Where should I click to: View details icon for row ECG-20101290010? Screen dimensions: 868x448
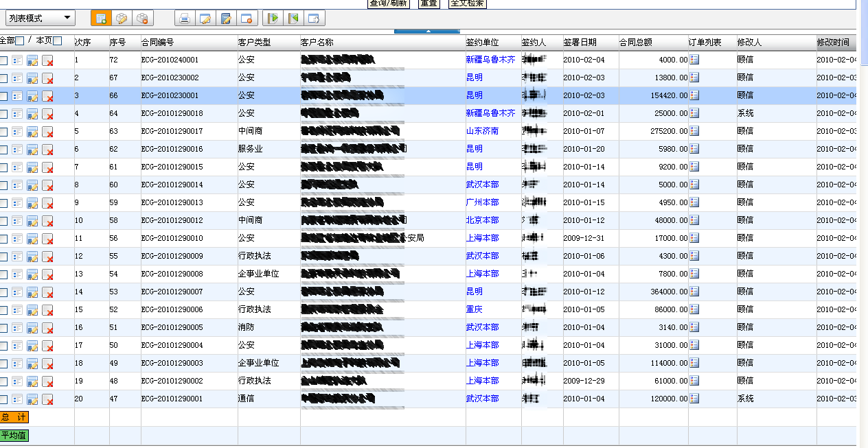click(x=17, y=239)
